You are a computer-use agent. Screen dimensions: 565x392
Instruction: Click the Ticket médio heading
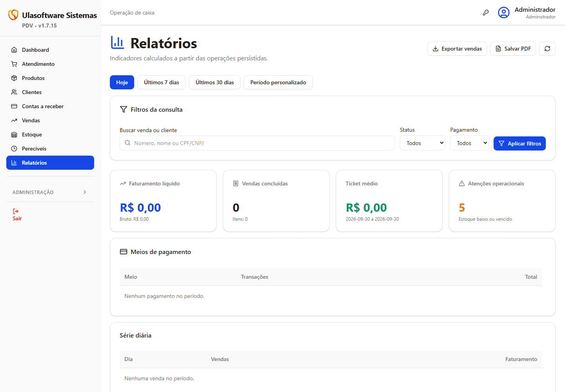(x=362, y=183)
